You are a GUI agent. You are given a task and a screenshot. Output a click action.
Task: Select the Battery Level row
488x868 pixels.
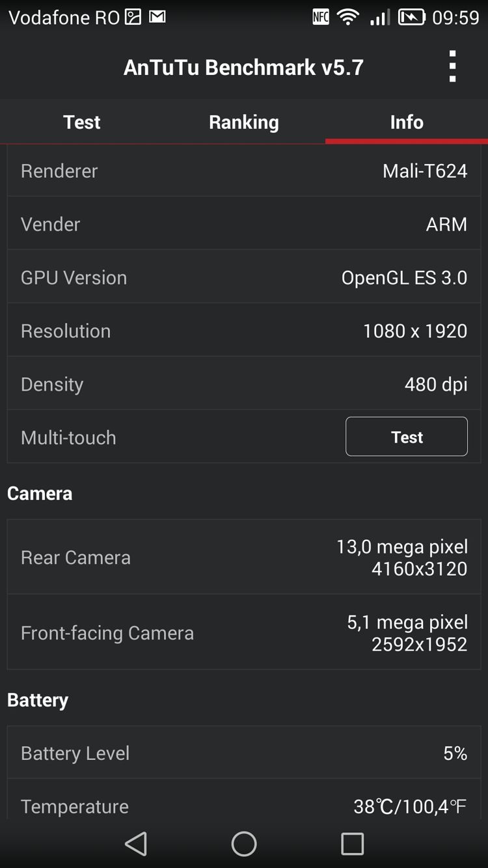click(244, 753)
